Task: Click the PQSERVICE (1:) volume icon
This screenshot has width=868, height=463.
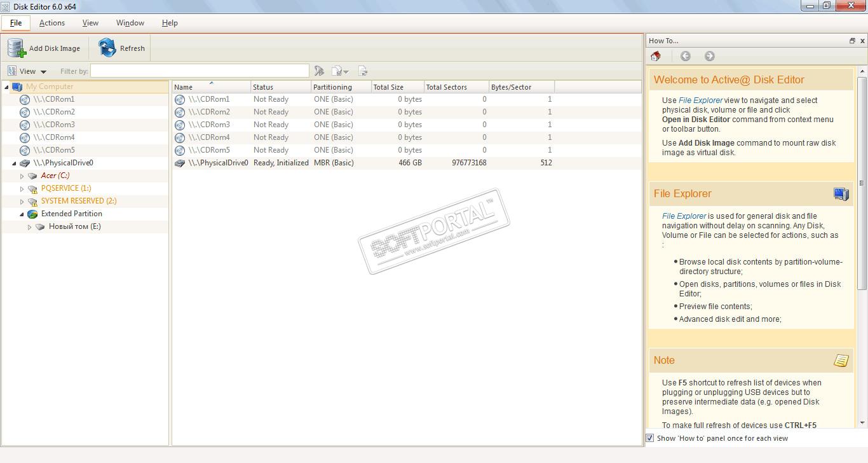Action: point(32,188)
